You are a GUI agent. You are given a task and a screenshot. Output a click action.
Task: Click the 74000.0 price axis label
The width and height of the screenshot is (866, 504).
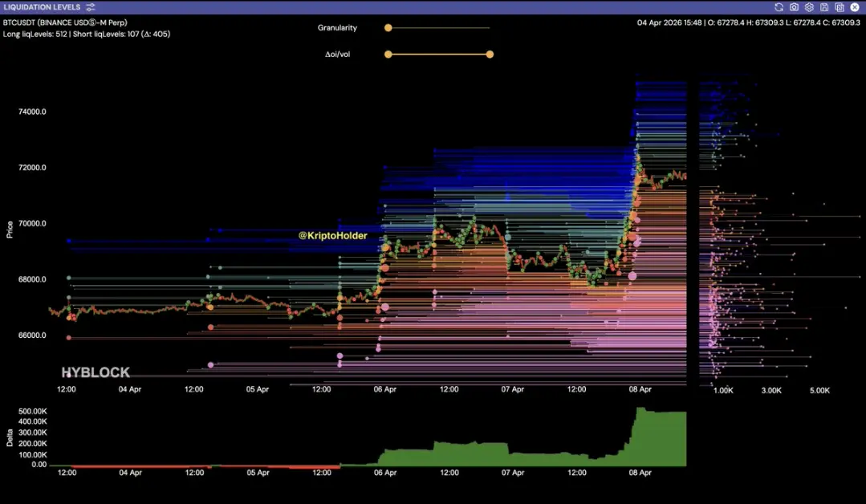33,112
